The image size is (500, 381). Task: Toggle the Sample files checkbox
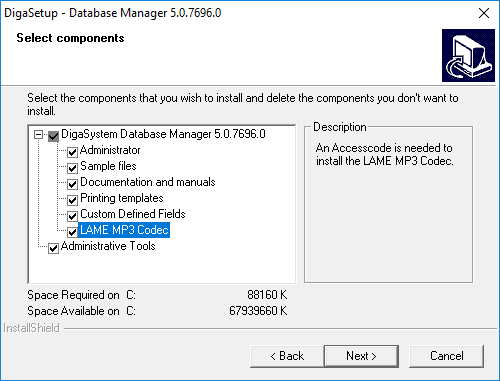(x=72, y=168)
